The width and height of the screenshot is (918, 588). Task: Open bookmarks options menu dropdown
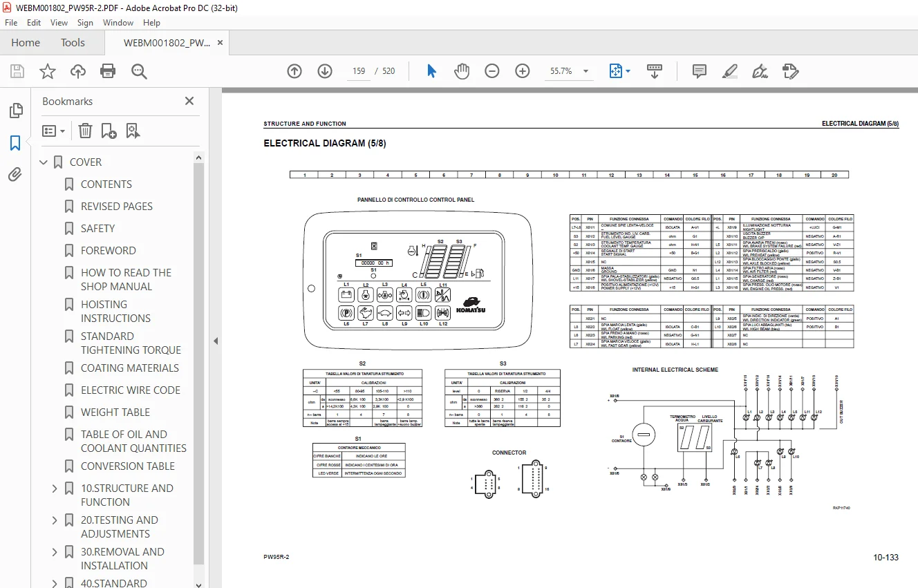click(x=54, y=131)
